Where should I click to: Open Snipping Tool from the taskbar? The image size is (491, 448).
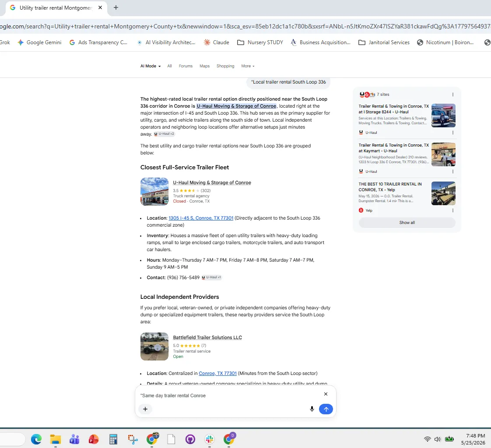(133, 440)
